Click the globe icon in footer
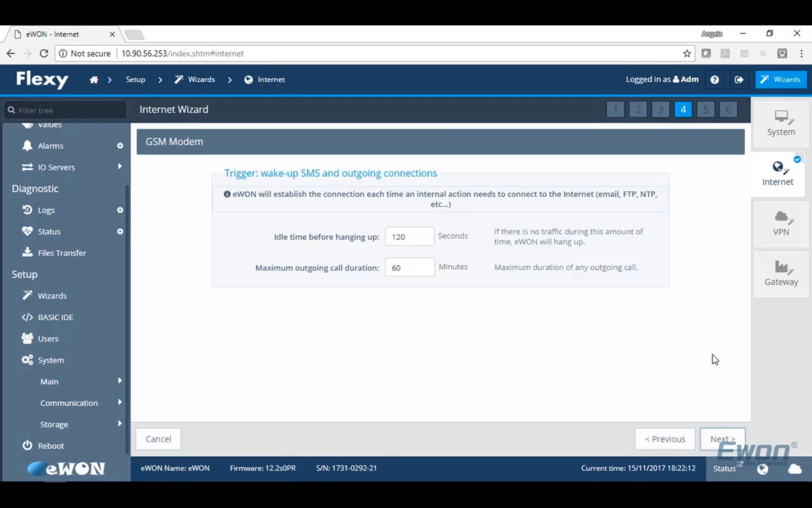 click(763, 469)
